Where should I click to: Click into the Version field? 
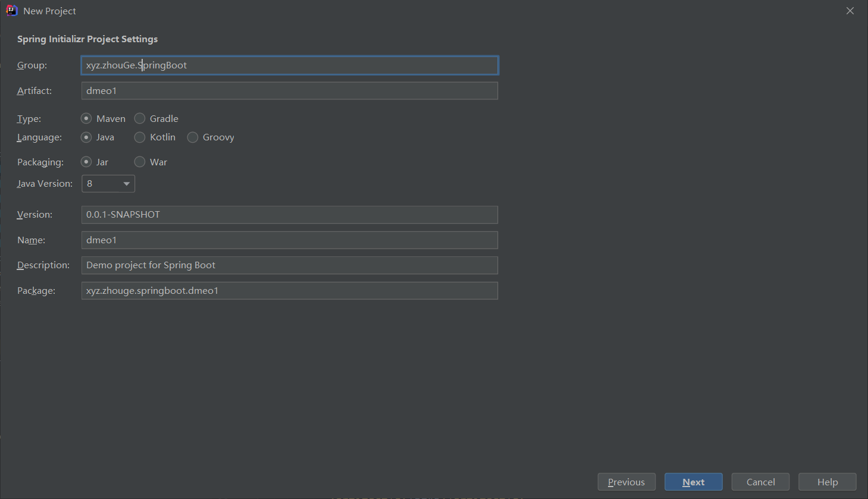(x=290, y=214)
